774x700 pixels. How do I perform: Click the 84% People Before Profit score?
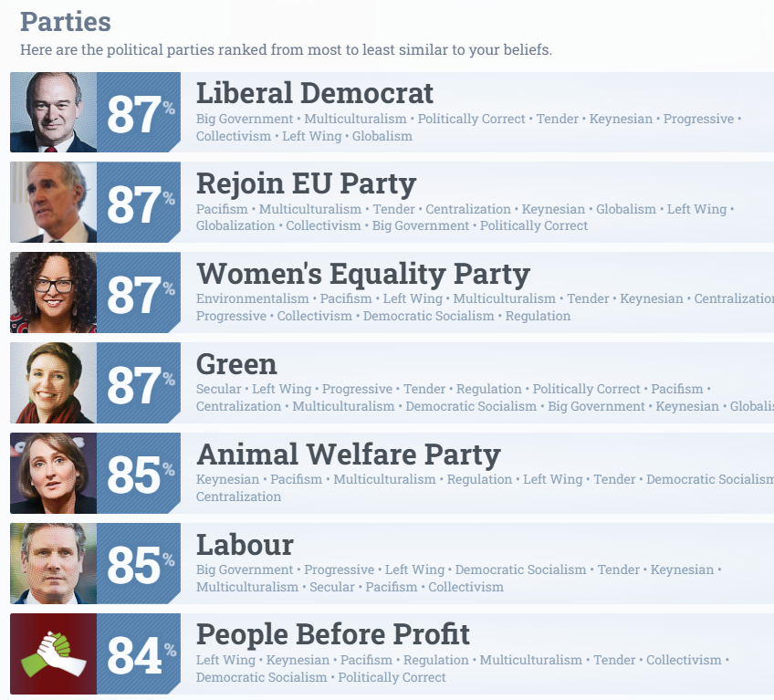(139, 654)
